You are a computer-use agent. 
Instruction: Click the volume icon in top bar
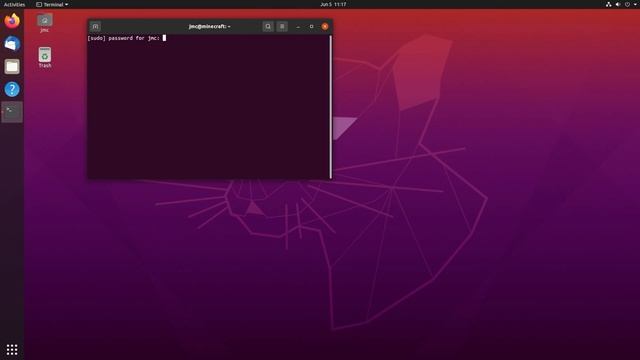click(618, 4)
